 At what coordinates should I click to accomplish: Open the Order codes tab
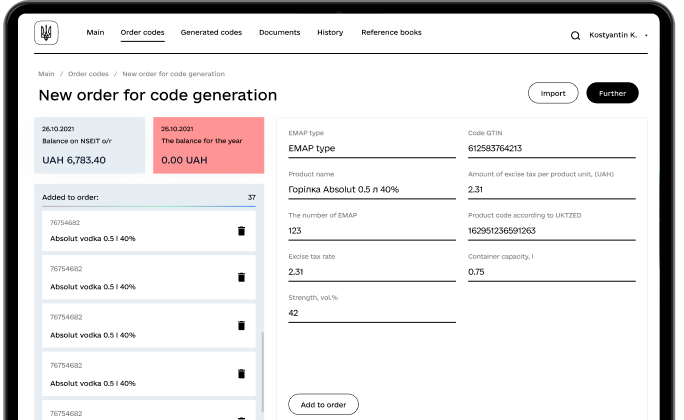(142, 32)
